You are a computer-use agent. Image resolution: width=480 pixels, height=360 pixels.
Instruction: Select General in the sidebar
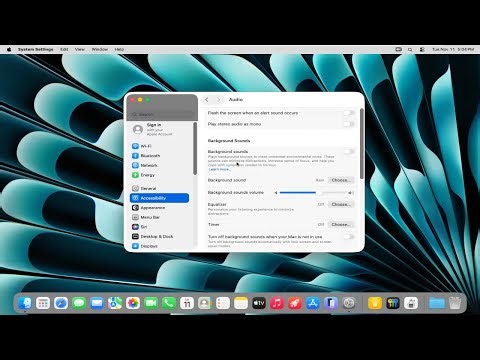point(159,188)
